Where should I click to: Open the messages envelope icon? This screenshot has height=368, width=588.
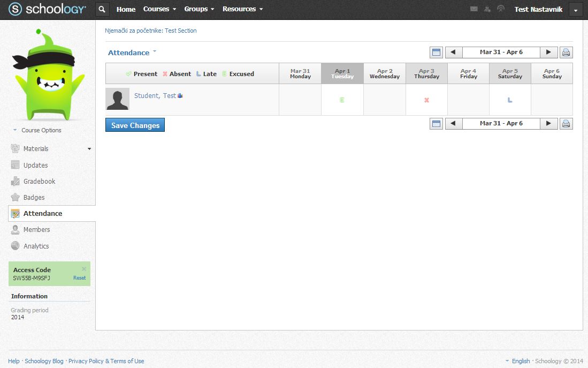[x=474, y=9]
